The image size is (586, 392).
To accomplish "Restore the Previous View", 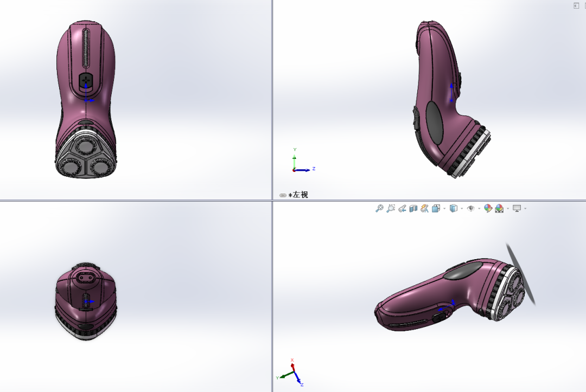I will 402,208.
